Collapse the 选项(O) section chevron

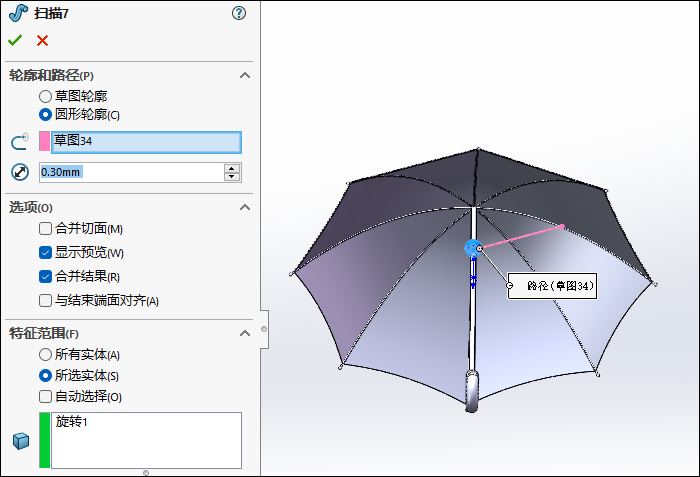point(245,207)
